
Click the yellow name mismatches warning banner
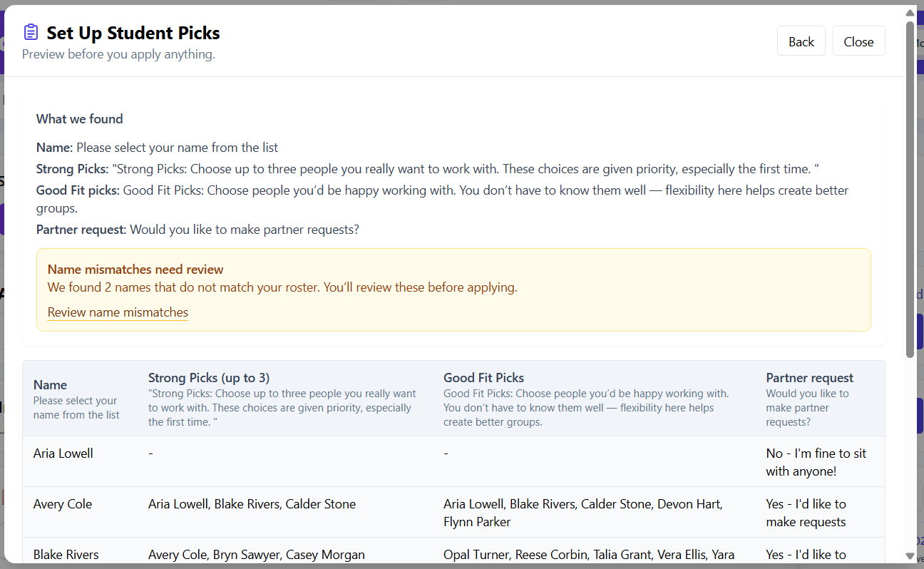click(453, 289)
